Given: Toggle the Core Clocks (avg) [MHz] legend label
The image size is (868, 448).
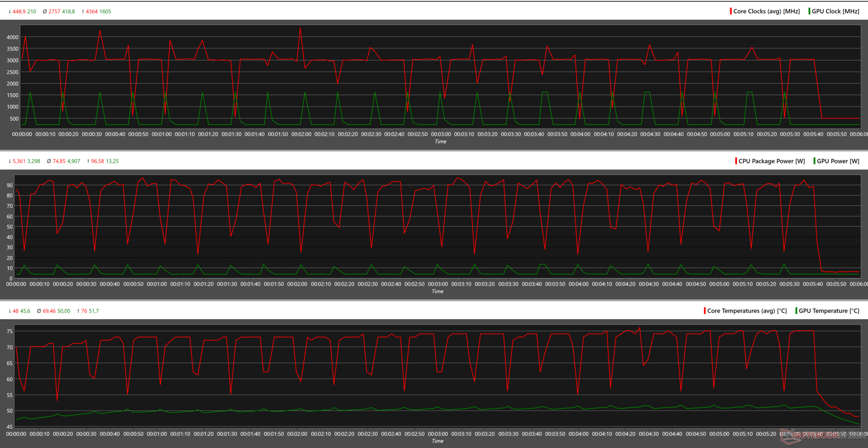Looking at the screenshot, I should [766, 11].
